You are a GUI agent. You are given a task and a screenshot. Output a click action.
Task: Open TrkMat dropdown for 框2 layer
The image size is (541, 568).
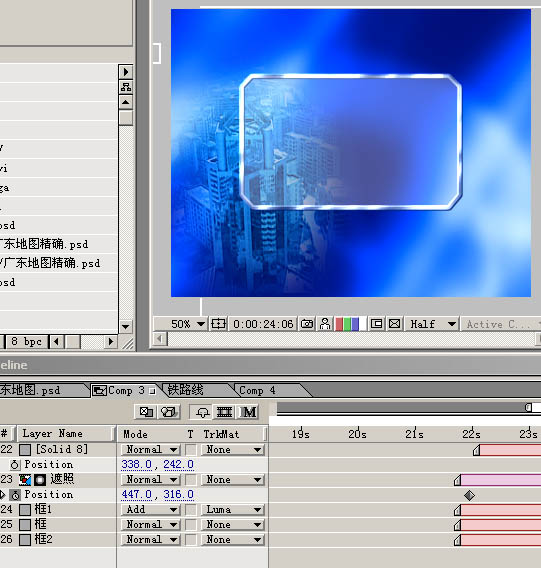[232, 540]
